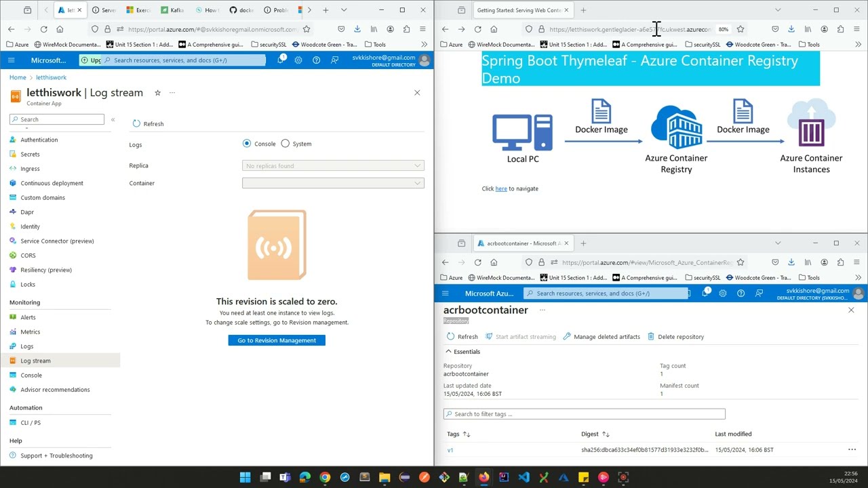The image size is (868, 488).
Task: Sort by the Digest column
Action: pos(595,434)
